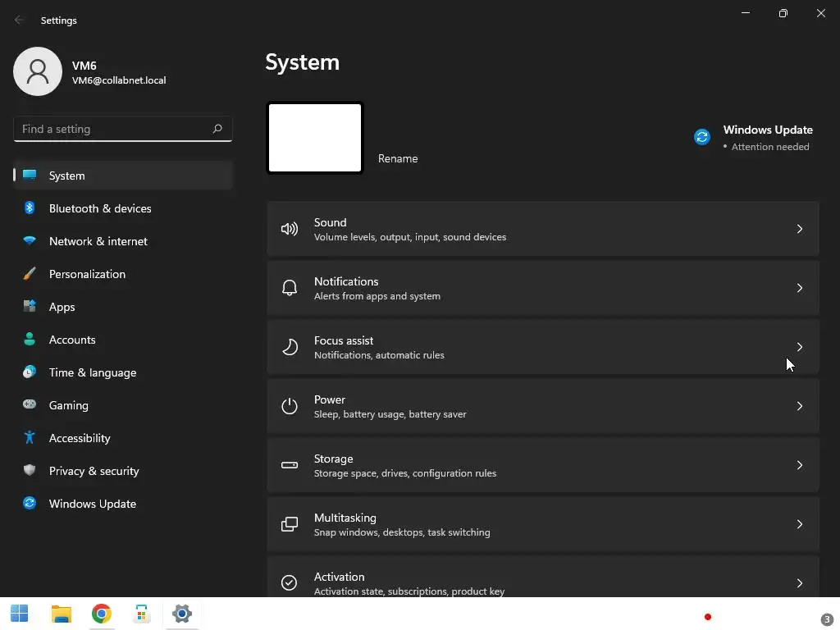
Task: Click the search magnifier icon
Action: pos(217,129)
